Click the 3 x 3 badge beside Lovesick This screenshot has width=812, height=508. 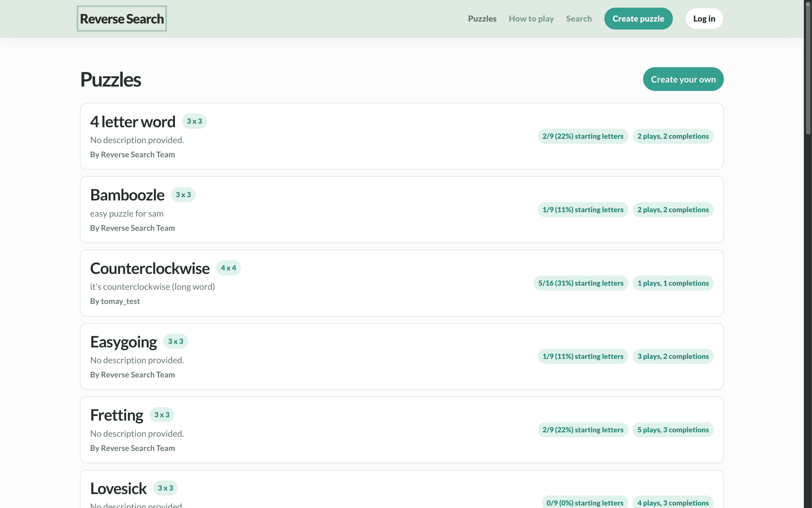coord(165,488)
